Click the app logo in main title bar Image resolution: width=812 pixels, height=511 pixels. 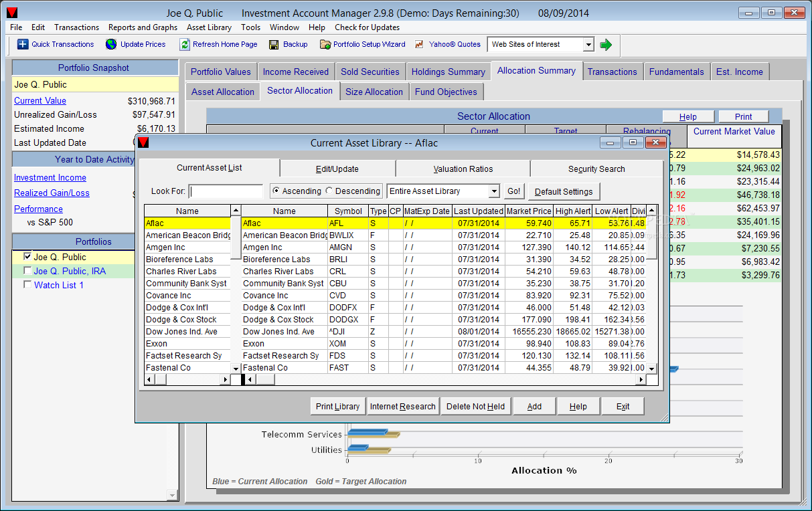pos(12,13)
